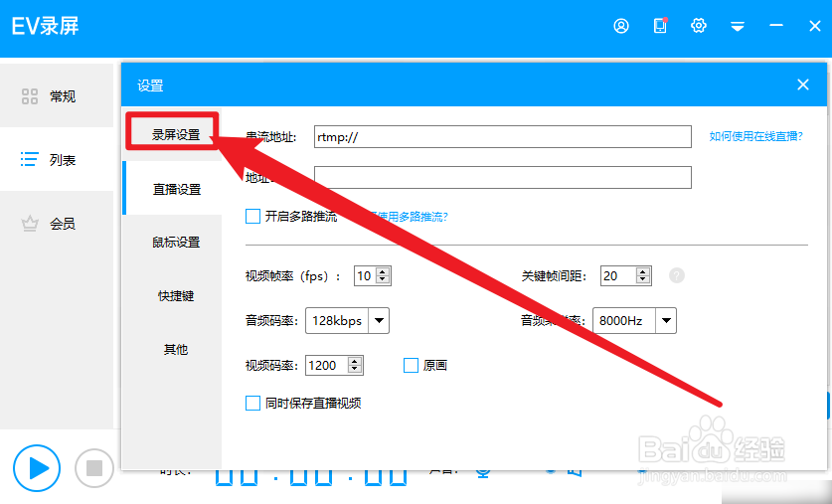Switch to the 列表 sidebar tab
This screenshot has width=832, height=504.
point(57,159)
